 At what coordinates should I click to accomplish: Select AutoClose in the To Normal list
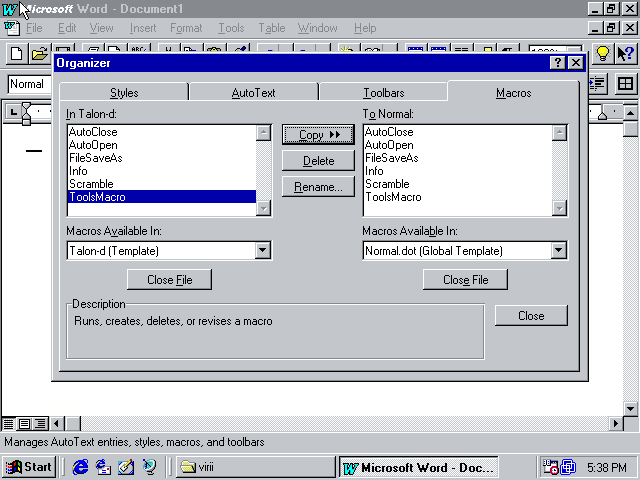coord(458,132)
